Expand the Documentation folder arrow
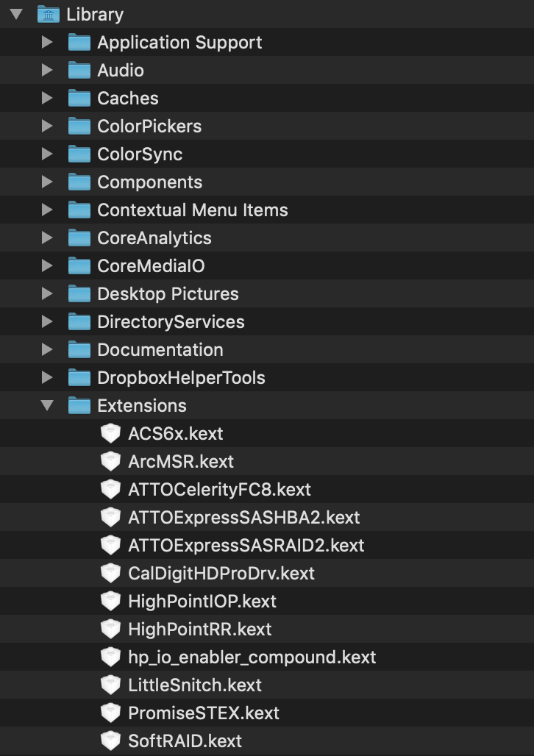The width and height of the screenshot is (534, 756). tap(47, 349)
